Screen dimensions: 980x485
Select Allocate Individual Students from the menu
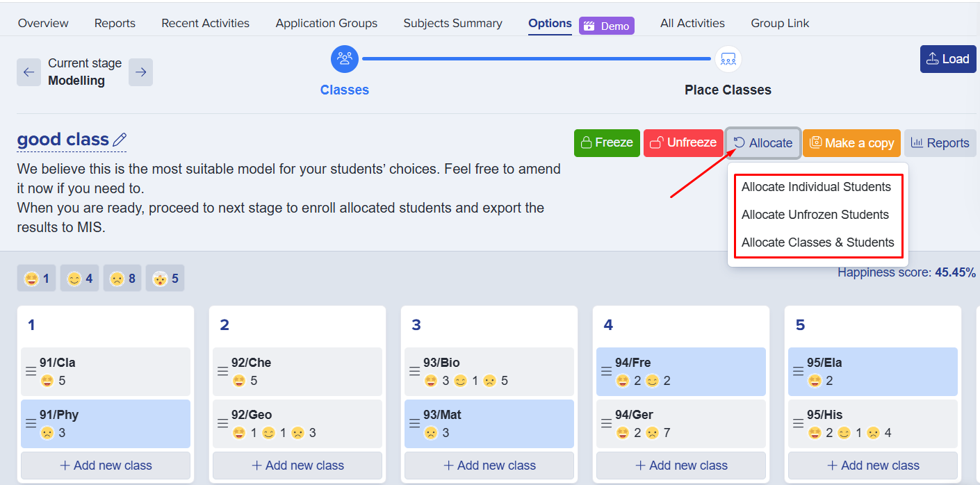tap(817, 187)
